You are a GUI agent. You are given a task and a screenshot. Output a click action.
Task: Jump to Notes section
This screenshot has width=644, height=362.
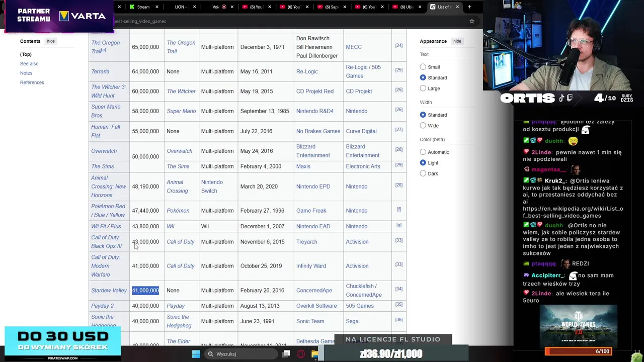tap(26, 73)
